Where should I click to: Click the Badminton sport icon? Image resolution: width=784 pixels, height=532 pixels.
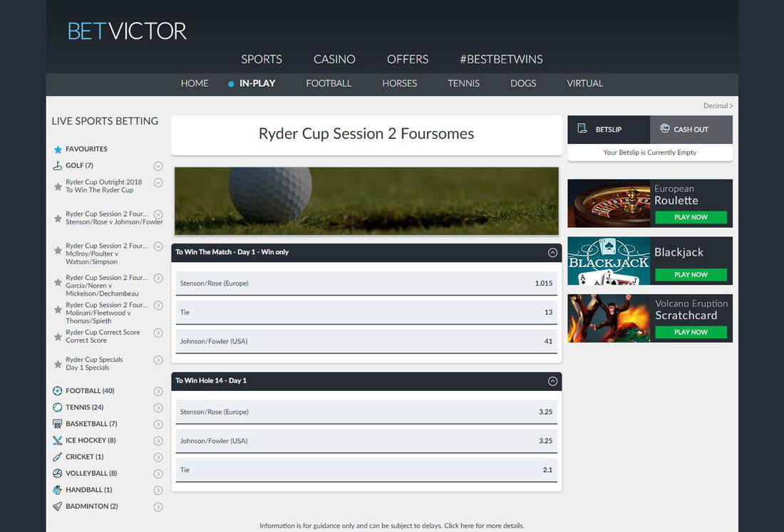58,506
